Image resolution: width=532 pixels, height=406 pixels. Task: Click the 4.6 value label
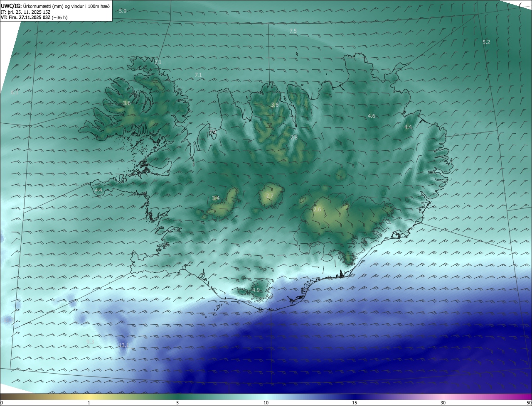(372, 116)
